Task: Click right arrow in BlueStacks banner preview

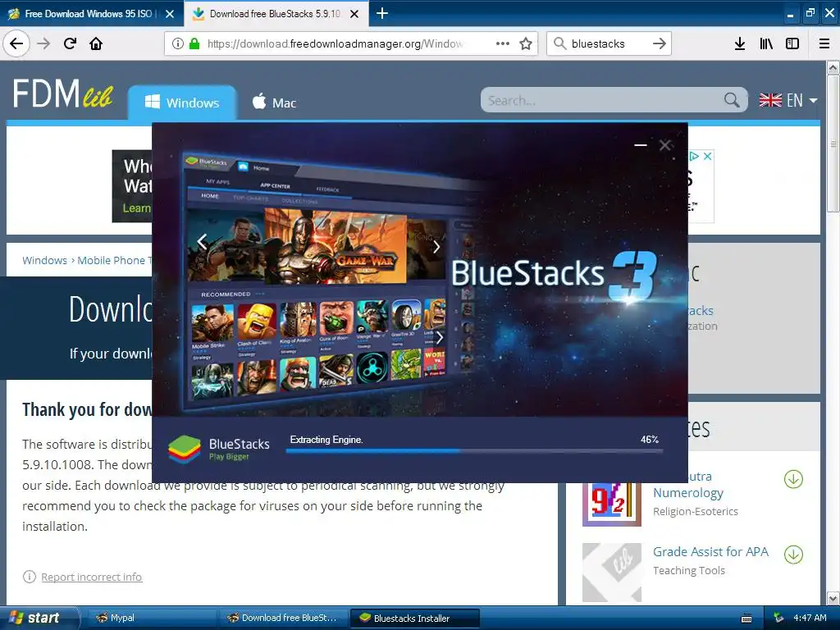Action: pos(436,246)
